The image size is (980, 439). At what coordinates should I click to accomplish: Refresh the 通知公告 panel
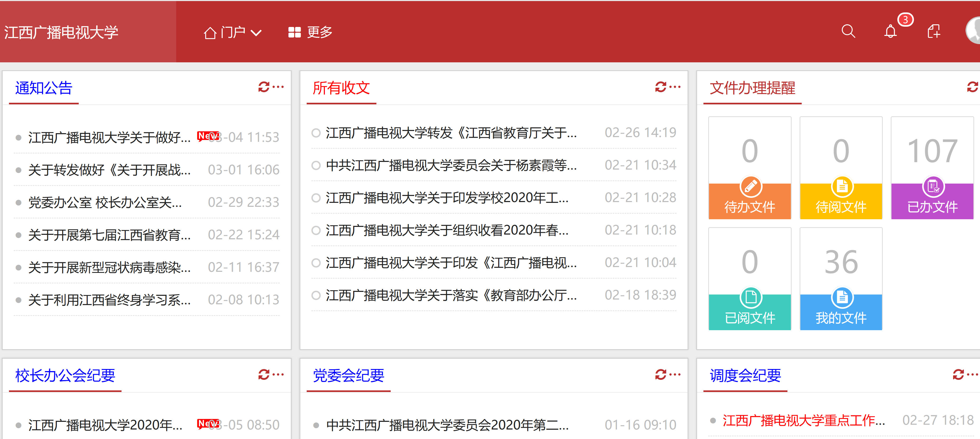pos(264,87)
